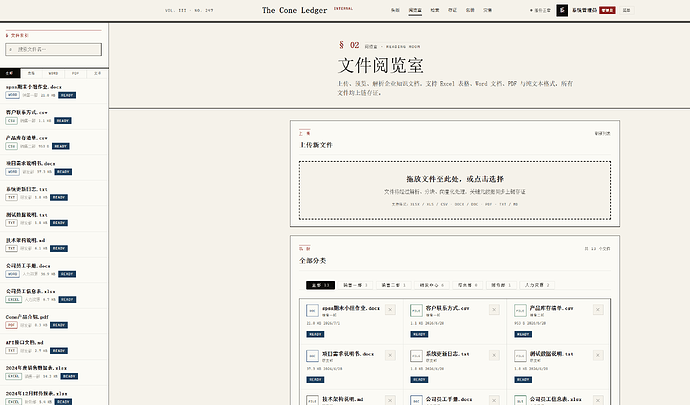Screen dimensions: 690x405
Task: Click the 项目需求说明书.docx card title
Action: [x=348, y=353]
